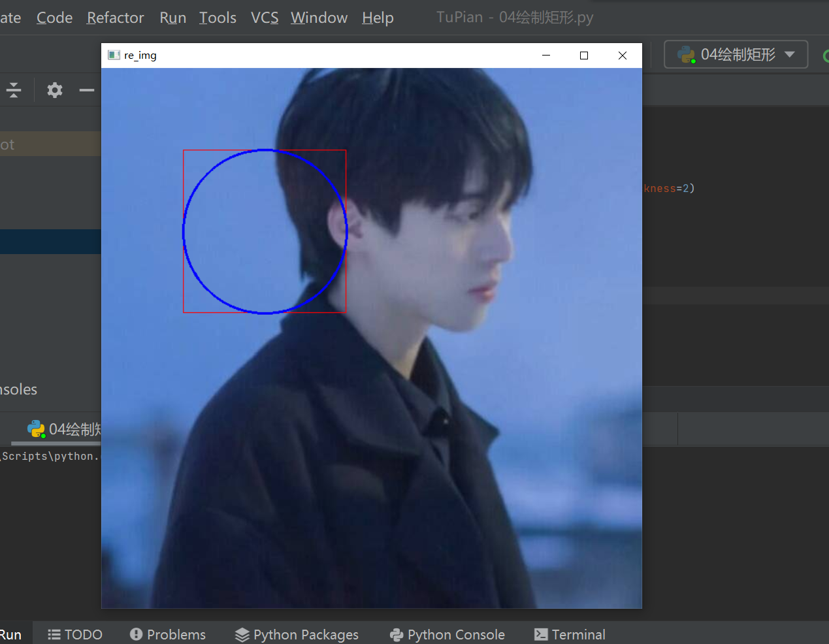Click the collapse all icon in tool panel
Screen dimensions: 829x644
(13, 89)
